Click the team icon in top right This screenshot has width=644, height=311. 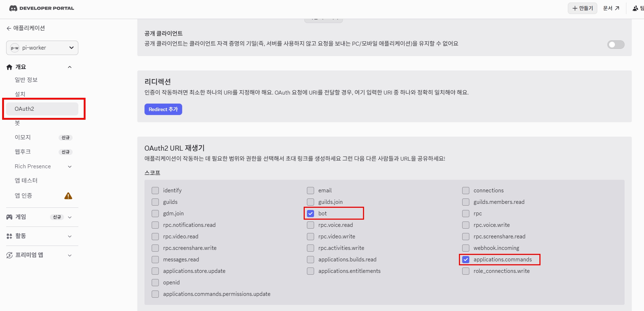click(635, 8)
